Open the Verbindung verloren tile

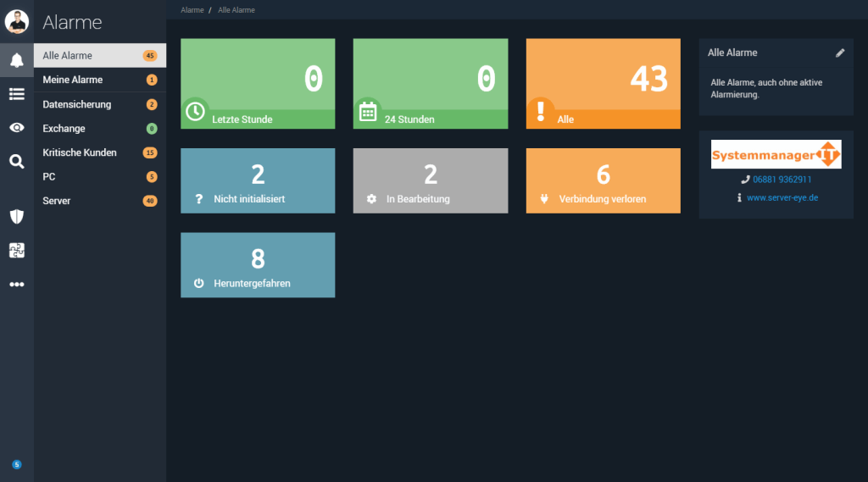click(x=603, y=180)
